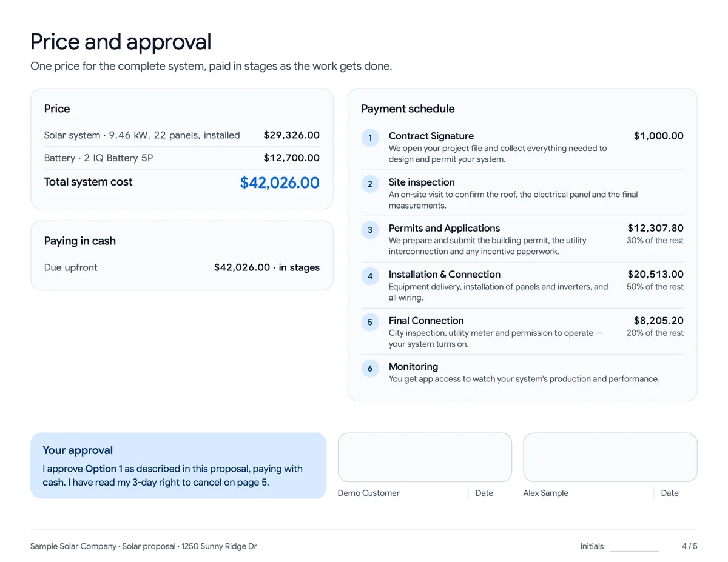Image resolution: width=728 pixels, height=562 pixels.
Task: Click the 'Paying in cash' heading
Action: point(79,241)
